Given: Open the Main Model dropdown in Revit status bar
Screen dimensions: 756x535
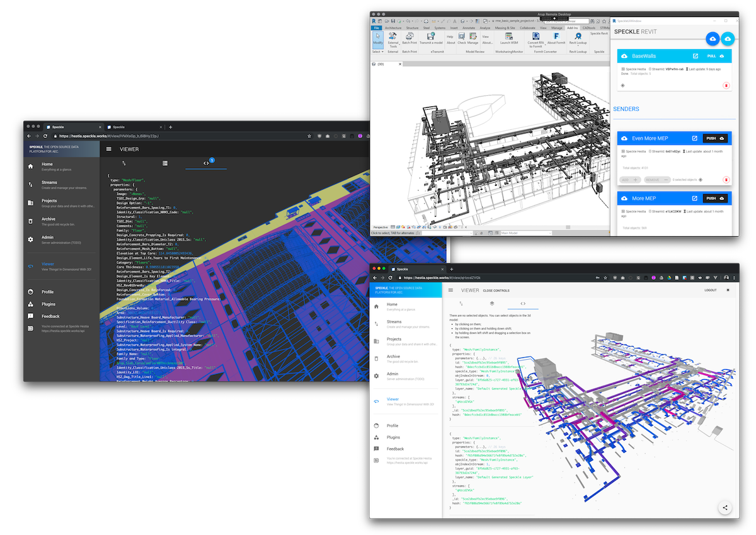Looking at the screenshot, I should 524,233.
